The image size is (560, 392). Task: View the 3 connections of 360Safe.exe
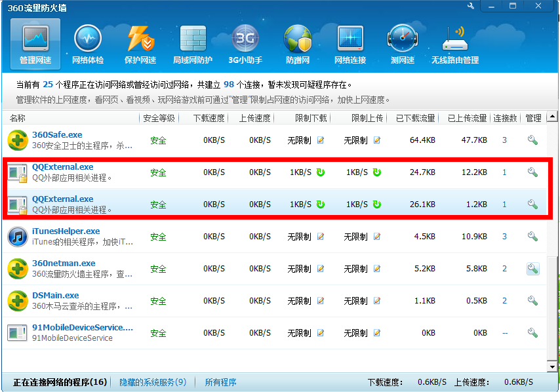point(504,140)
